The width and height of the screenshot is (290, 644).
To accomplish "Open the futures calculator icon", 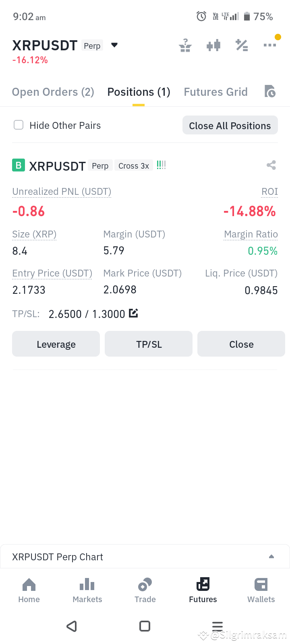I will coord(242,45).
